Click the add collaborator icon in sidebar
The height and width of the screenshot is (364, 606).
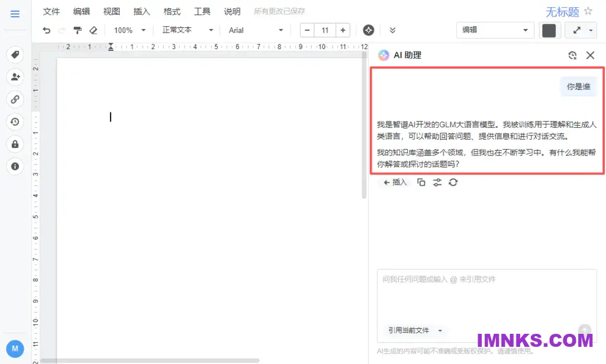click(x=15, y=76)
